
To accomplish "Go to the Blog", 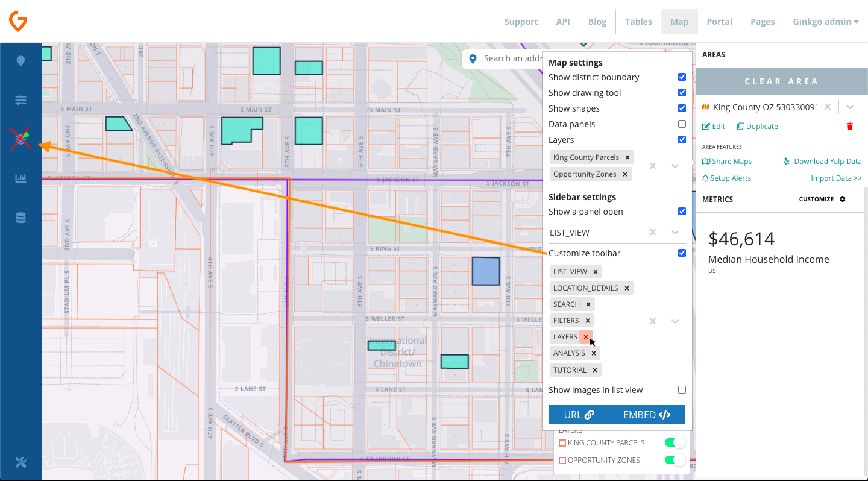I will point(597,22).
